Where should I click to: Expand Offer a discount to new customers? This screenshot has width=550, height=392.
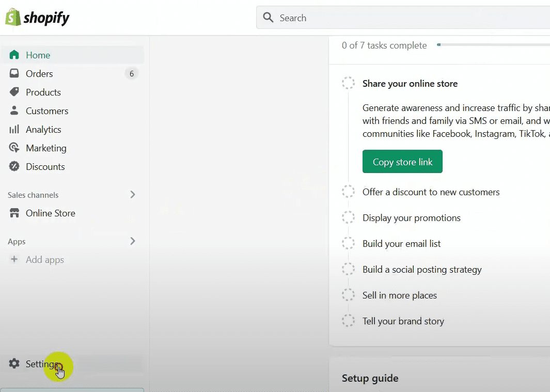(431, 192)
